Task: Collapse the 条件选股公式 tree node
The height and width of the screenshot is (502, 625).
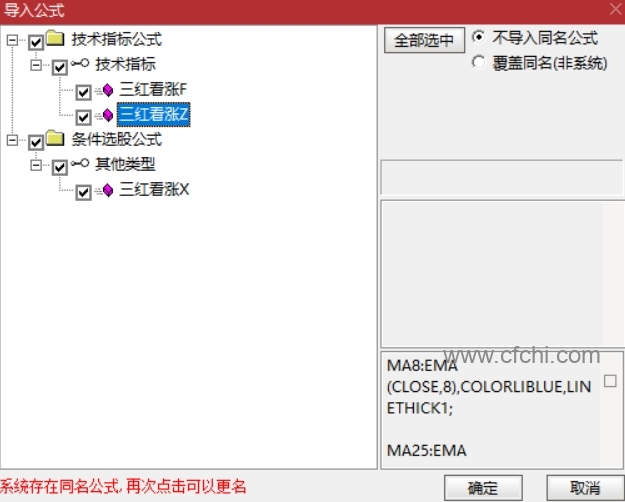Action: (x=12, y=140)
